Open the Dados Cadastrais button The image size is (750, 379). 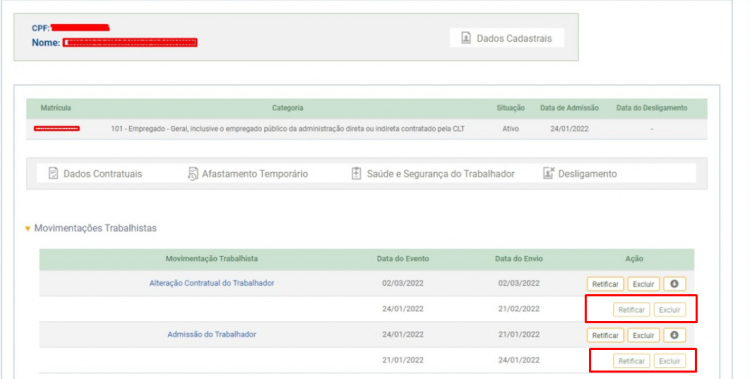(507, 38)
